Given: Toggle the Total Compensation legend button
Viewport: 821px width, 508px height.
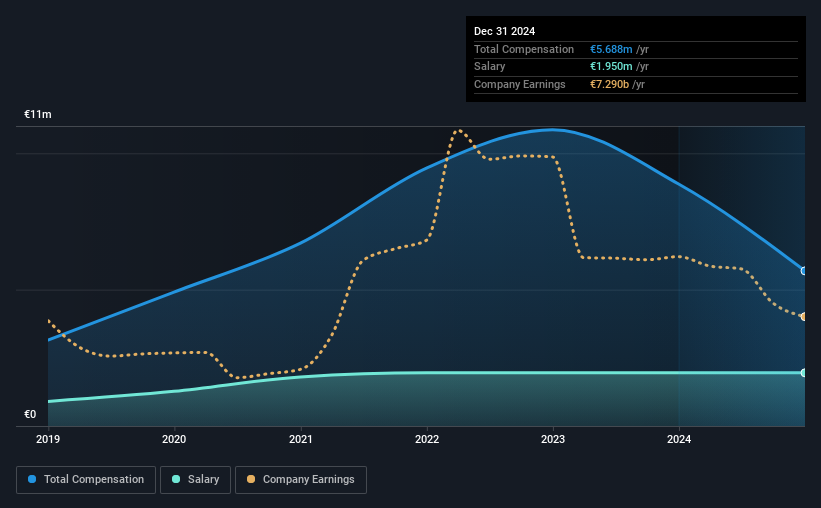Looking at the screenshot, I should tap(86, 480).
